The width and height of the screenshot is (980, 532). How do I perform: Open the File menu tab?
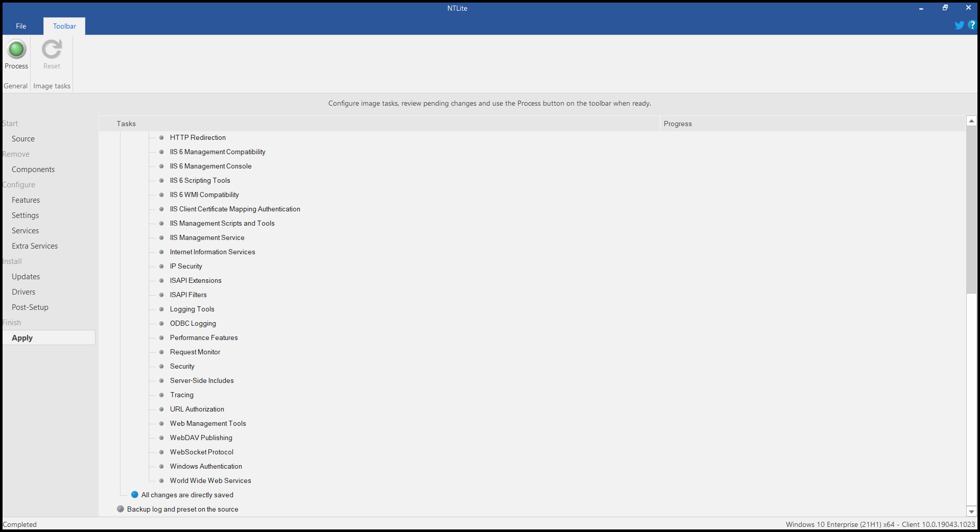[21, 26]
